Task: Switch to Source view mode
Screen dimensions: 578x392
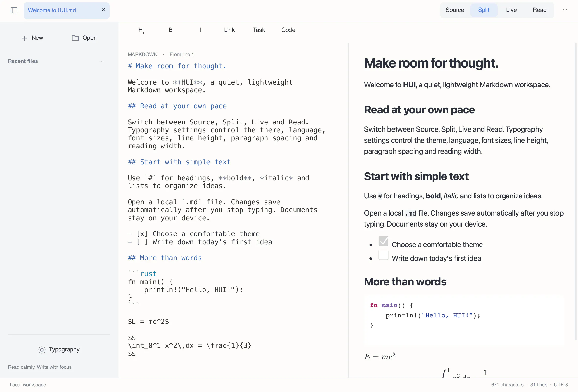Action: pos(455,10)
